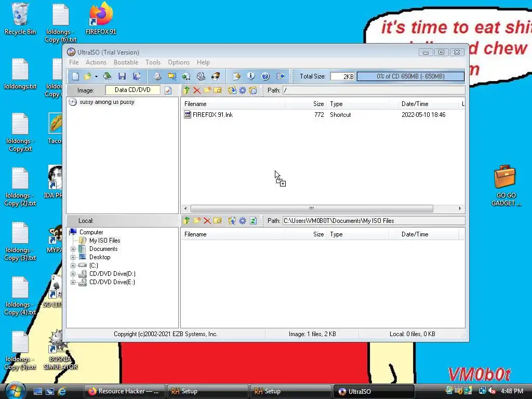The width and height of the screenshot is (532, 399).
Task: Create a new image with the New icon
Action: [x=75, y=76]
